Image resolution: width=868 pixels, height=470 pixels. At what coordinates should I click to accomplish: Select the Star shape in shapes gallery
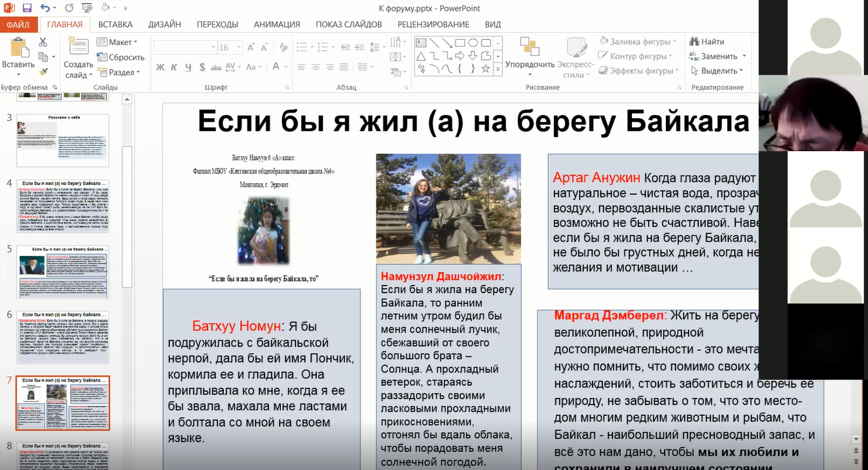click(x=486, y=69)
